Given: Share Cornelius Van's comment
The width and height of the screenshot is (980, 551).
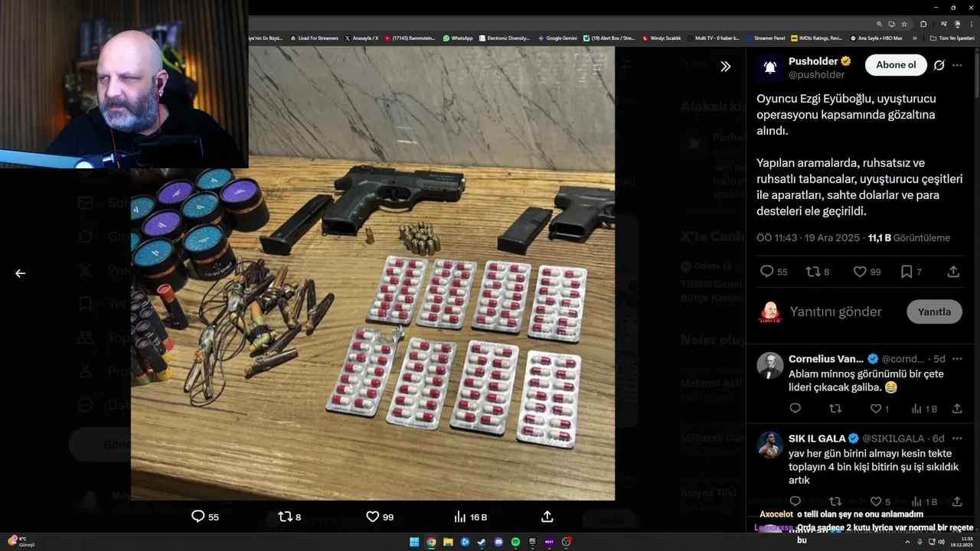Looking at the screenshot, I should [x=957, y=409].
